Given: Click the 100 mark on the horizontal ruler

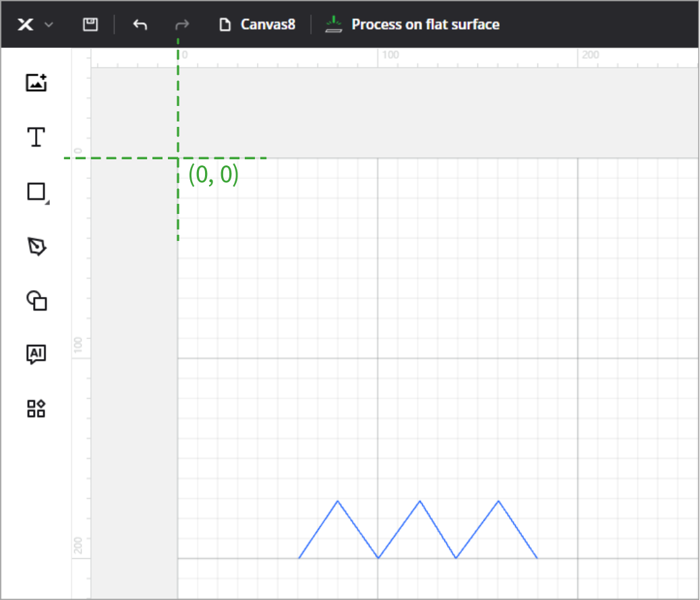Looking at the screenshot, I should pyautogui.click(x=390, y=55).
